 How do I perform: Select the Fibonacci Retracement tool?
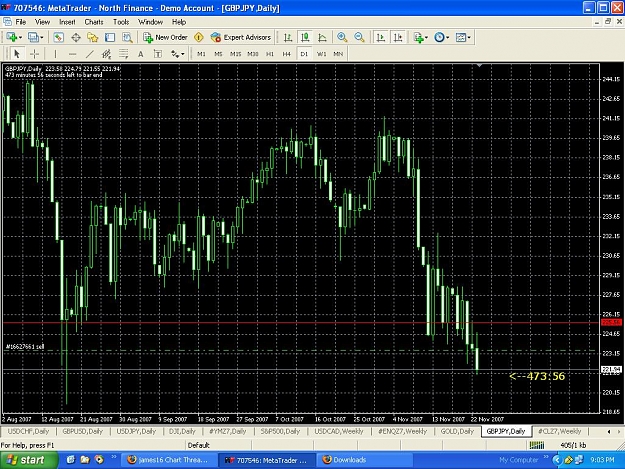124,54
